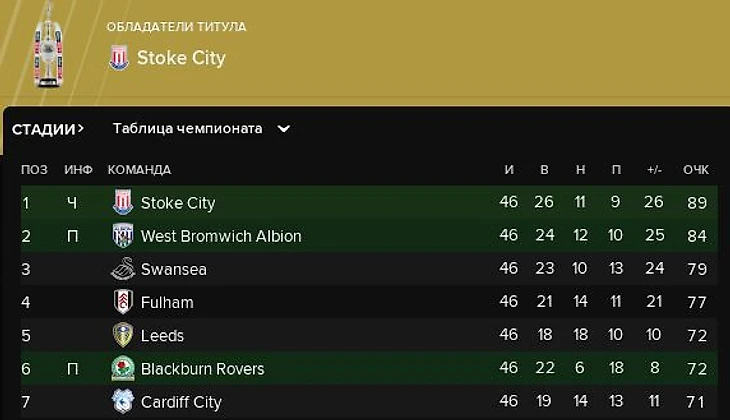730x420 pixels.
Task: Click the Fulham club crest
Action: [123, 302]
